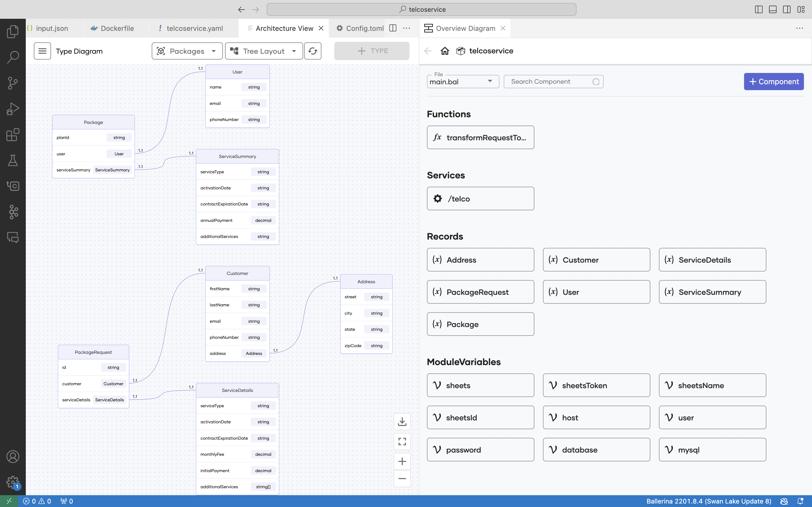The height and width of the screenshot is (507, 812).
Task: Toggle the secondary sidebar layout
Action: [x=786, y=9]
